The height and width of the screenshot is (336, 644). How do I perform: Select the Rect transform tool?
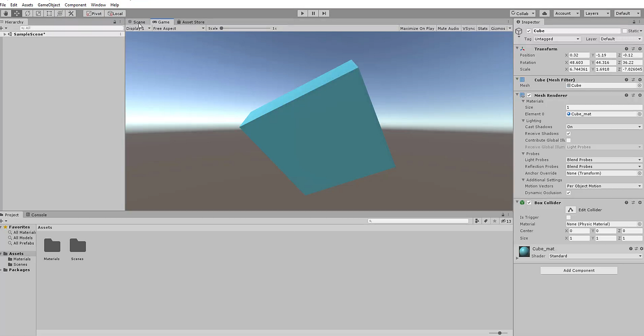pyautogui.click(x=50, y=13)
